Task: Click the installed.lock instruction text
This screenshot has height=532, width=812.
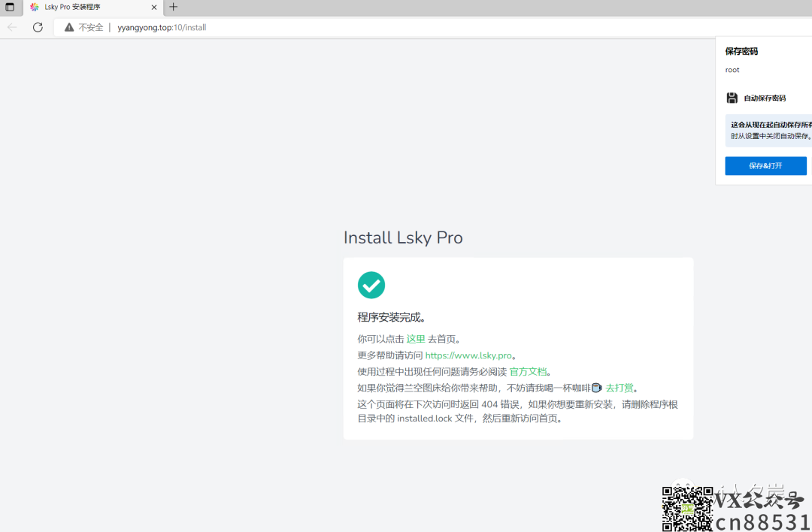Action: (518, 412)
